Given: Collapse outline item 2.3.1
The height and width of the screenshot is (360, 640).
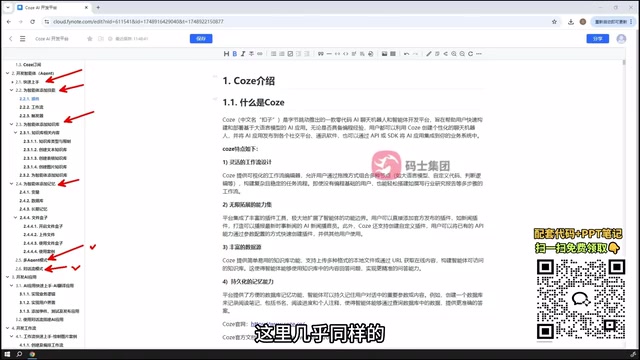Looking at the screenshot, I should point(16,133).
